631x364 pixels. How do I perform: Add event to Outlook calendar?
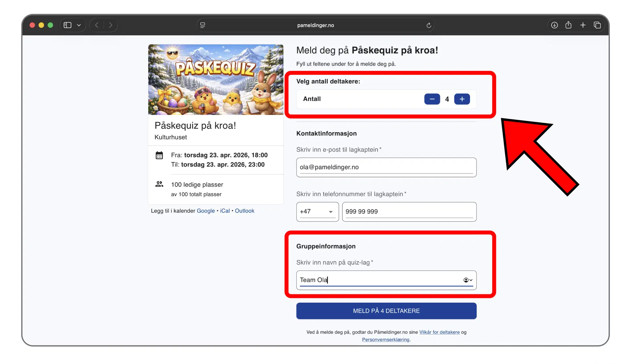245,211
